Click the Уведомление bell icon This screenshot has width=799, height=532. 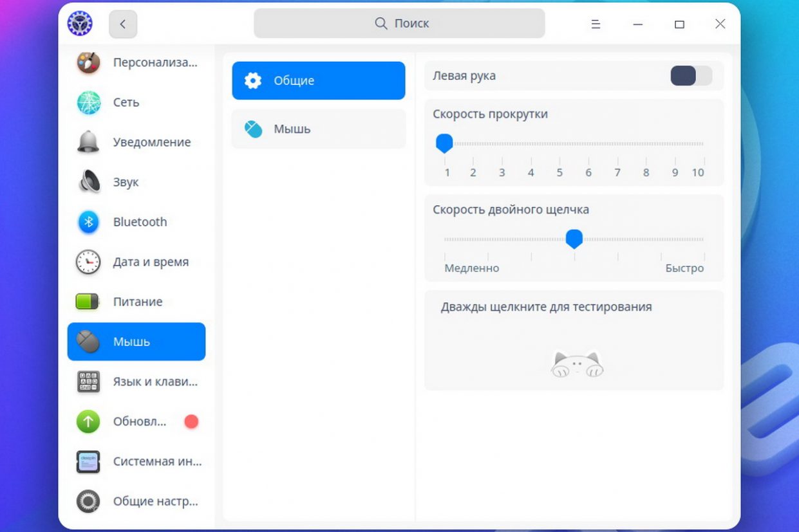point(88,142)
